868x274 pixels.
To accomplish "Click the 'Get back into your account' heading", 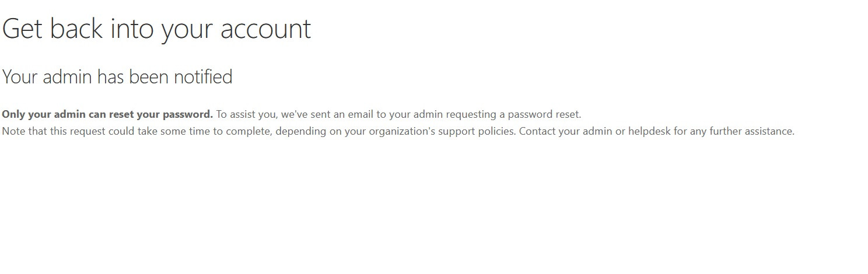I will pos(156,29).
